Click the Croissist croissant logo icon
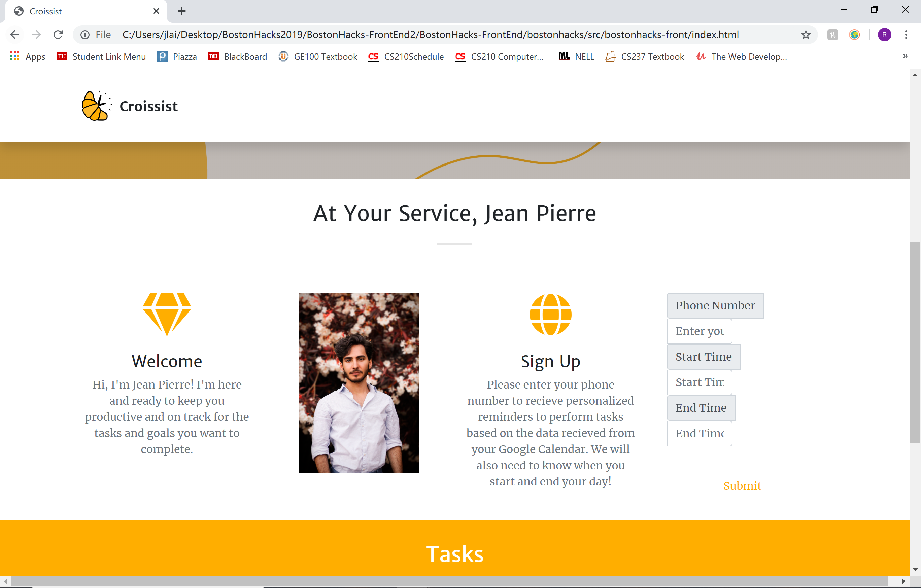Image resolution: width=921 pixels, height=588 pixels. click(x=96, y=106)
